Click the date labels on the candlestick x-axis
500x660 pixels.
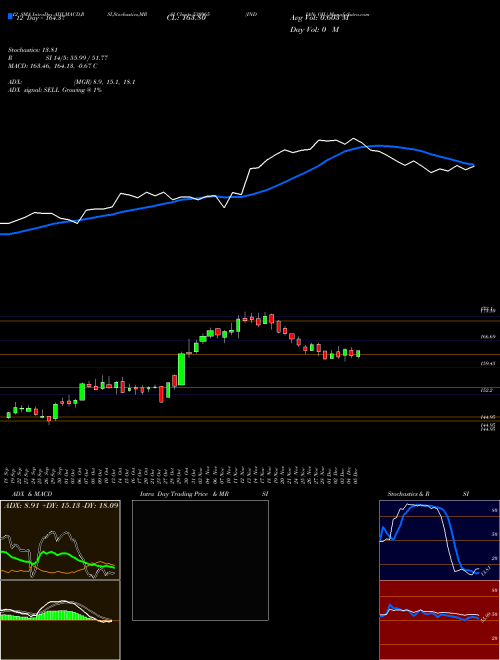pyautogui.click(x=182, y=475)
